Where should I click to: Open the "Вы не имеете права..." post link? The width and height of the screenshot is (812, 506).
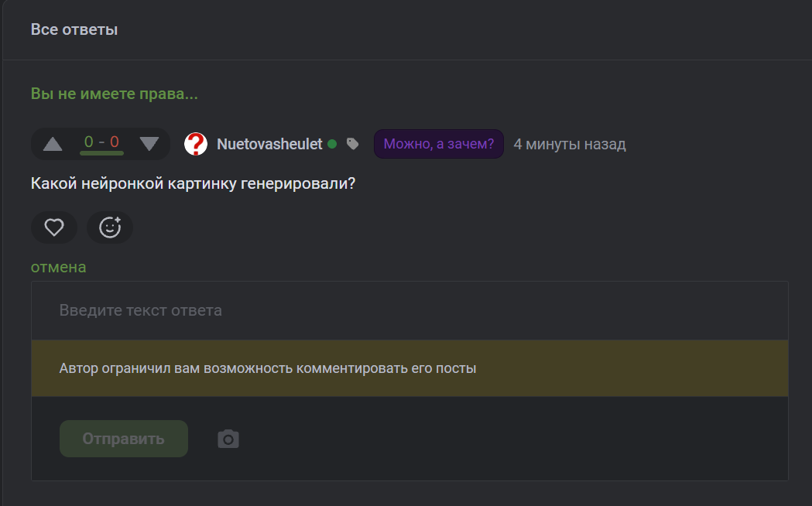[x=114, y=94]
